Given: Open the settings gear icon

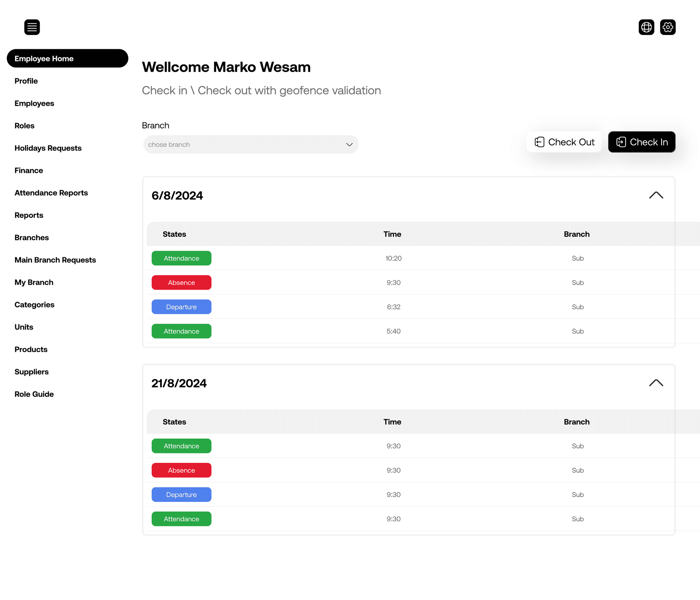Looking at the screenshot, I should point(668,27).
